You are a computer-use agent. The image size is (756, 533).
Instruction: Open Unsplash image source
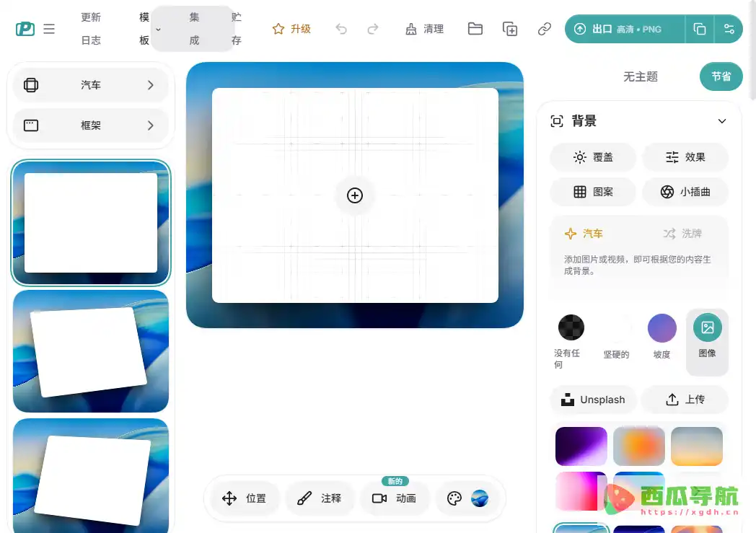[593, 400]
